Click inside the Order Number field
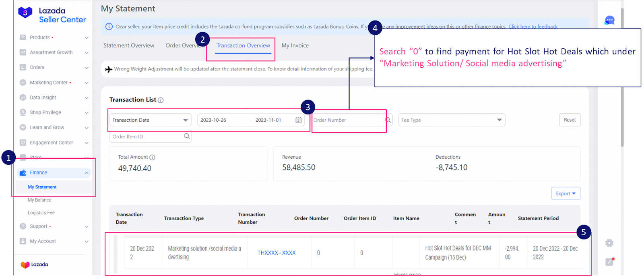 coord(346,120)
